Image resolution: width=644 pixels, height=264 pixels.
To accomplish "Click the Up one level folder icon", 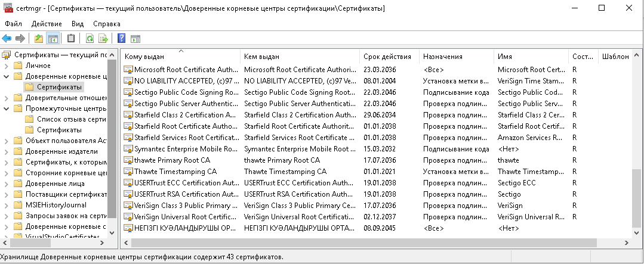I will pyautogui.click(x=39, y=39).
